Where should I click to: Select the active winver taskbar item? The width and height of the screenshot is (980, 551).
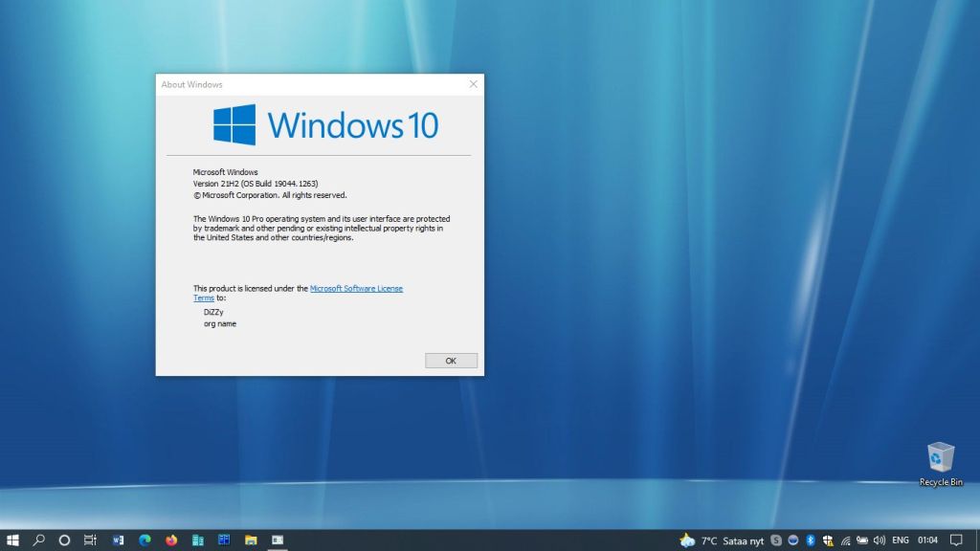point(278,540)
